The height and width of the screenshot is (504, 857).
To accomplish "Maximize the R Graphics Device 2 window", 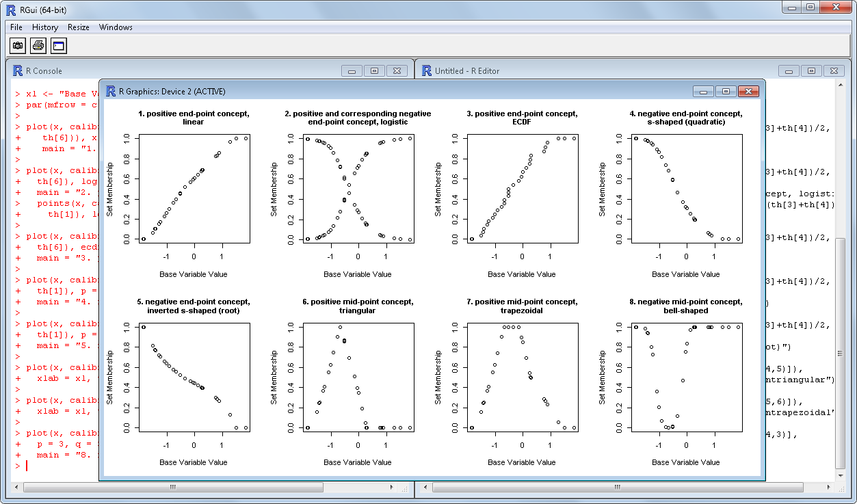I will [x=726, y=92].
